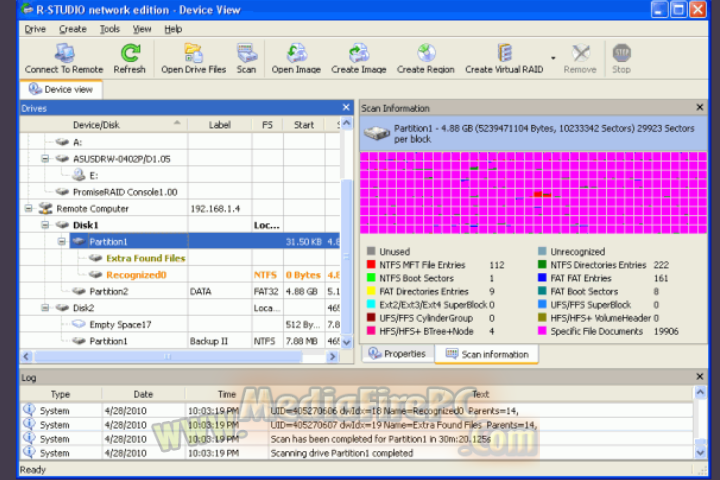Image resolution: width=720 pixels, height=480 pixels.
Task: Switch to the Properties tab
Action: click(x=398, y=354)
